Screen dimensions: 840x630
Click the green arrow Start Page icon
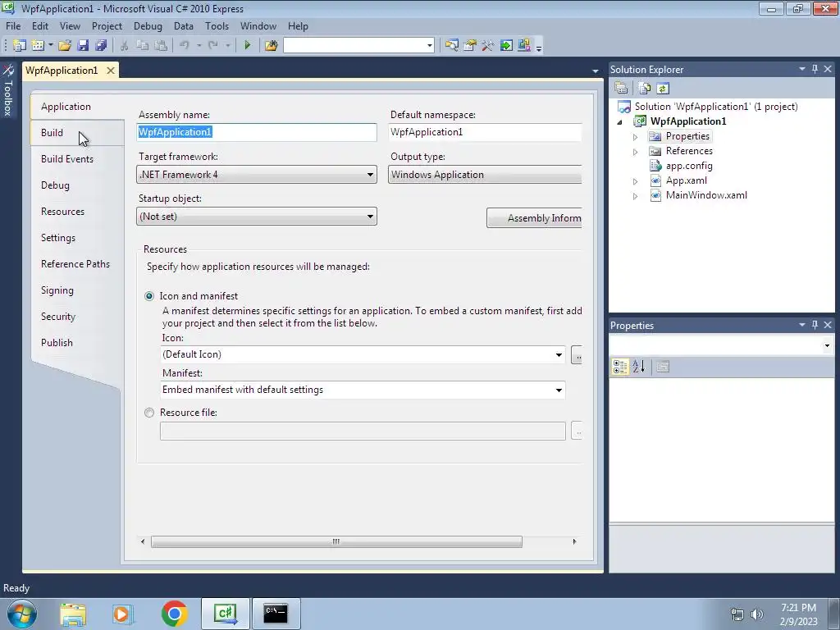[x=505, y=46]
